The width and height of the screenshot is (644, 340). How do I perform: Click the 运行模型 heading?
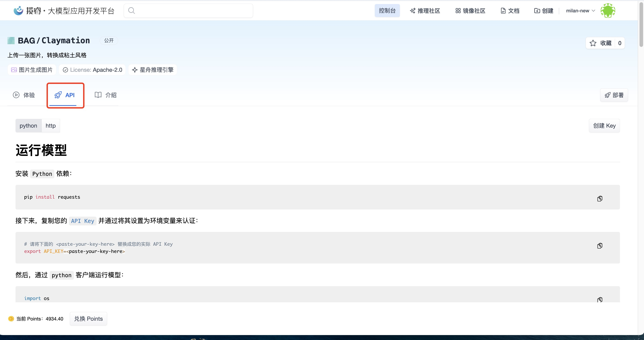coord(41,150)
